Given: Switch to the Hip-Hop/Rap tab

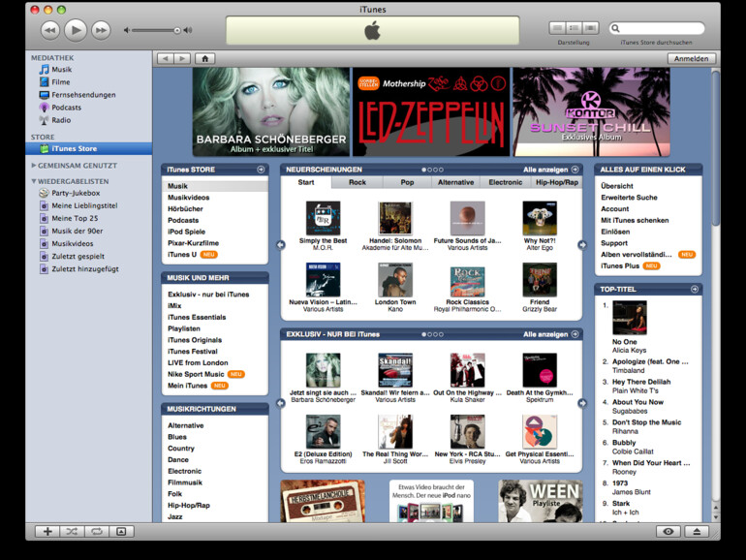Looking at the screenshot, I should 557,182.
